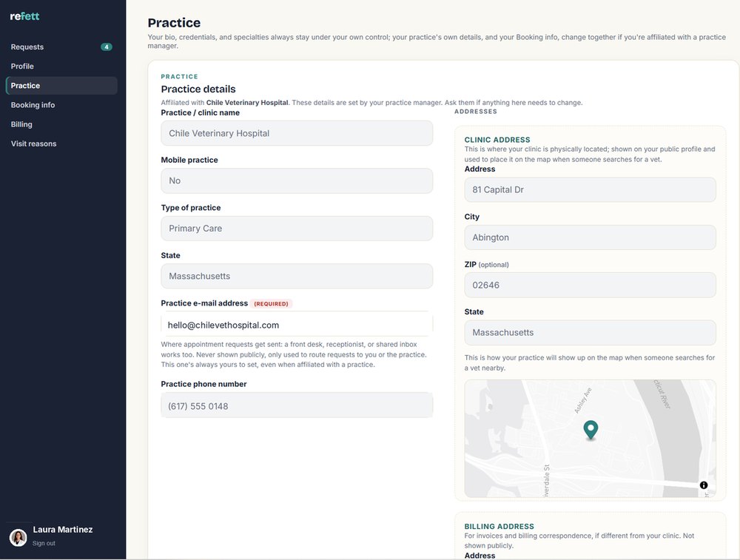The width and height of the screenshot is (740, 560).
Task: Click the ZIP (optional) label
Action: pos(487,265)
